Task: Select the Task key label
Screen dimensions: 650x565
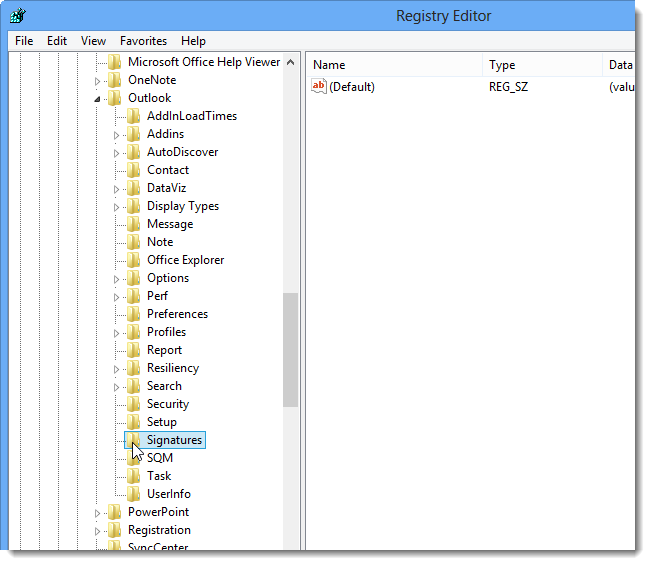Action: 159,476
